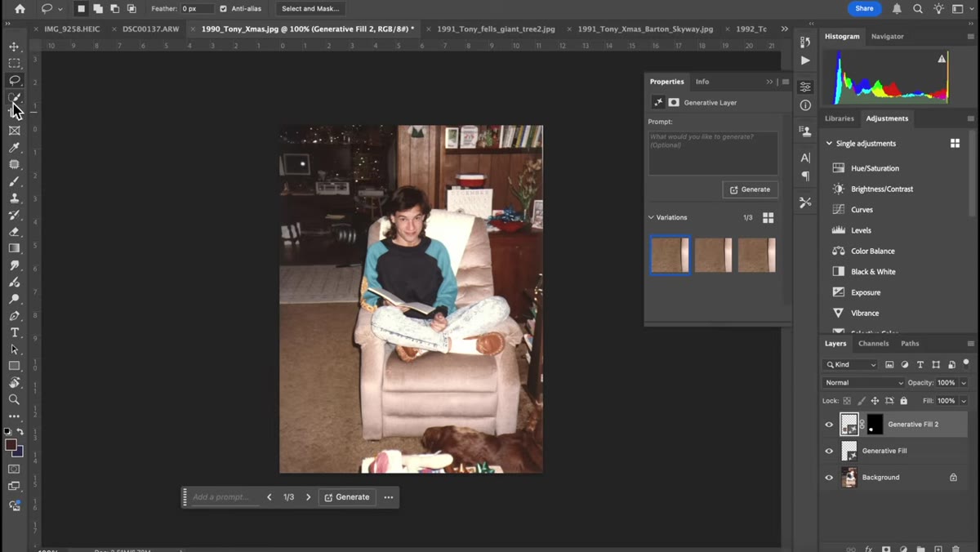Screen dimensions: 980x552
Task: Click the Share button
Action: 864,8
